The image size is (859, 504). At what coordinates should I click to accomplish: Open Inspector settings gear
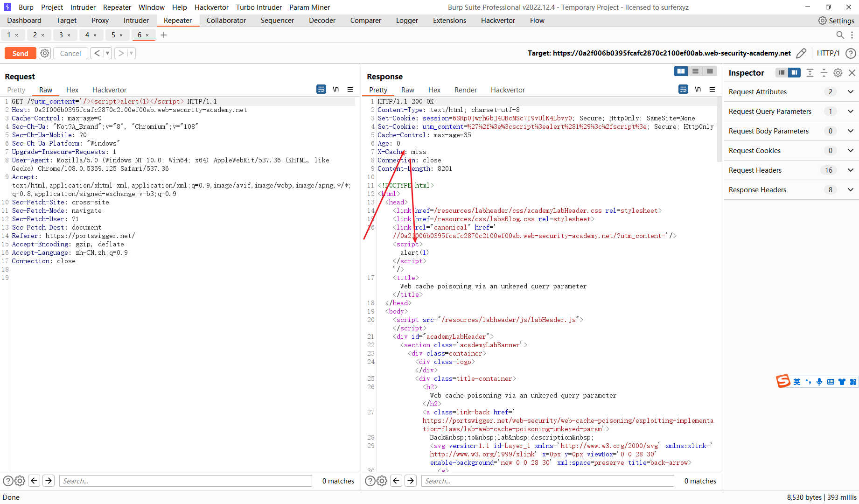point(838,73)
